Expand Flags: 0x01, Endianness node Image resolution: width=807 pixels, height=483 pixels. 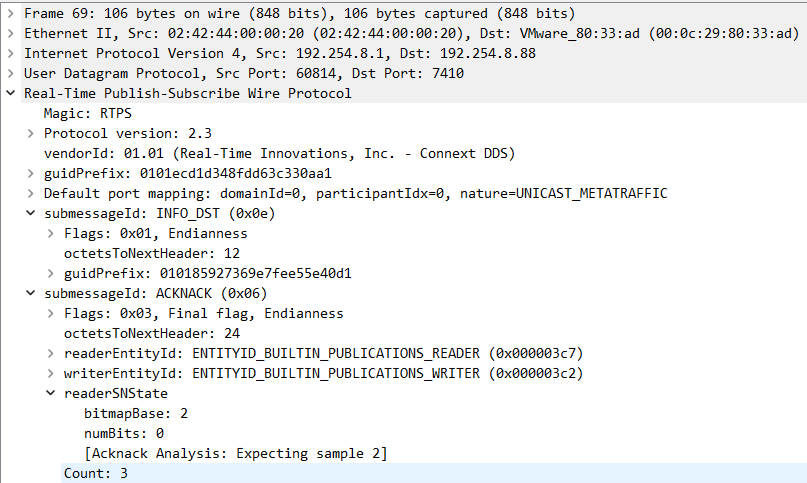point(51,233)
